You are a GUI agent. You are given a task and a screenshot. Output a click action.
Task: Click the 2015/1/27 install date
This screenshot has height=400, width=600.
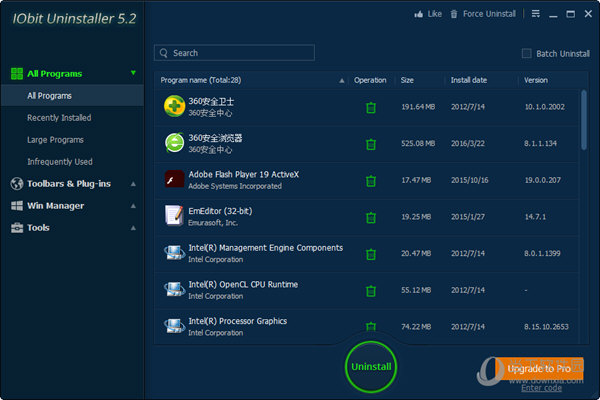pyautogui.click(x=468, y=217)
